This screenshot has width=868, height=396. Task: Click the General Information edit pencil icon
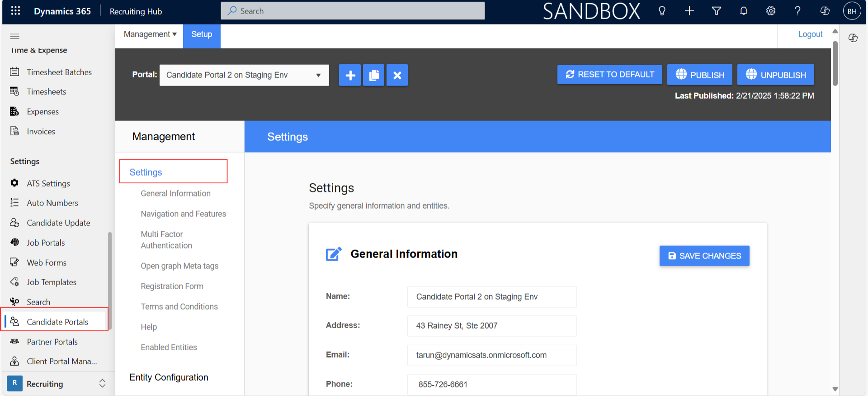coord(334,254)
